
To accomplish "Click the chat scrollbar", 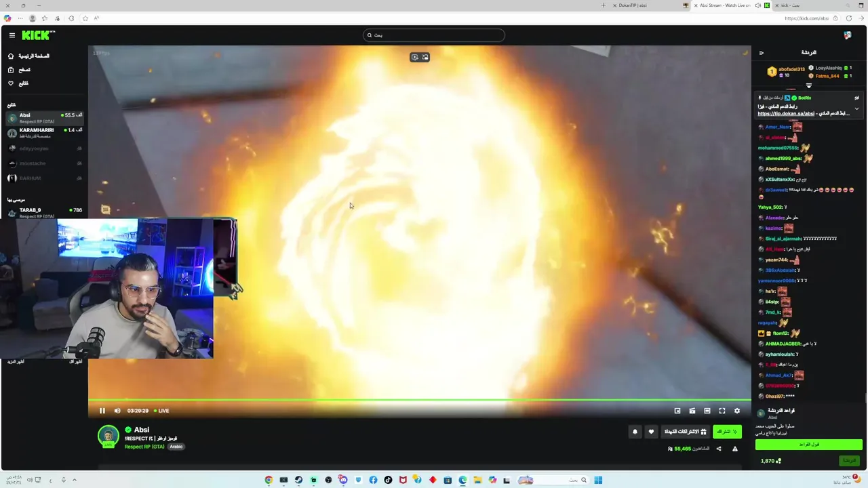I will pos(865,397).
